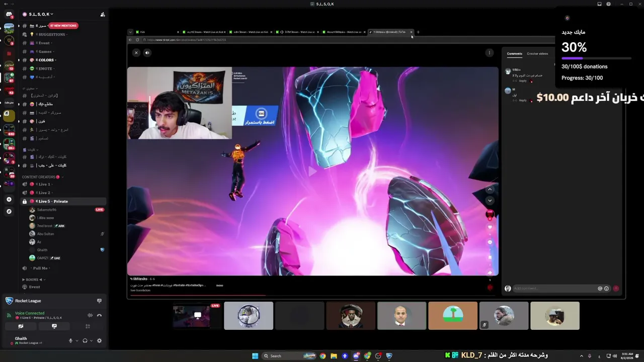Open File Explorer from the taskbar
This screenshot has height=362, width=644.
click(334, 356)
